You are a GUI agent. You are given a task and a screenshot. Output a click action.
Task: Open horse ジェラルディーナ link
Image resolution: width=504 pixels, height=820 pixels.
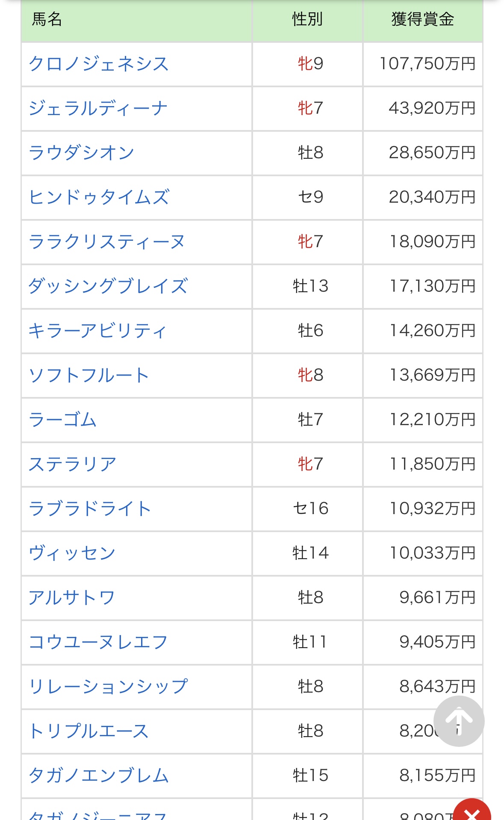pos(98,108)
